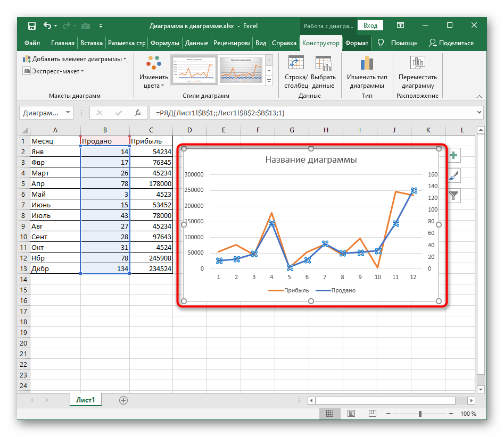The width and height of the screenshot is (504, 437).
Task: Expand the Экспресс-макет dropdown
Action: pos(53,71)
